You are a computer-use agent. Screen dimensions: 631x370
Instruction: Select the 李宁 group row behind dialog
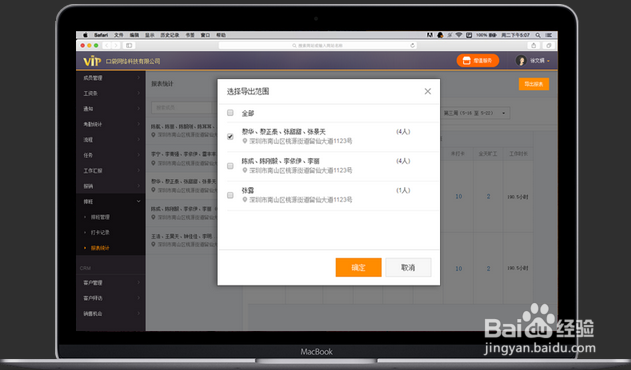click(x=181, y=159)
